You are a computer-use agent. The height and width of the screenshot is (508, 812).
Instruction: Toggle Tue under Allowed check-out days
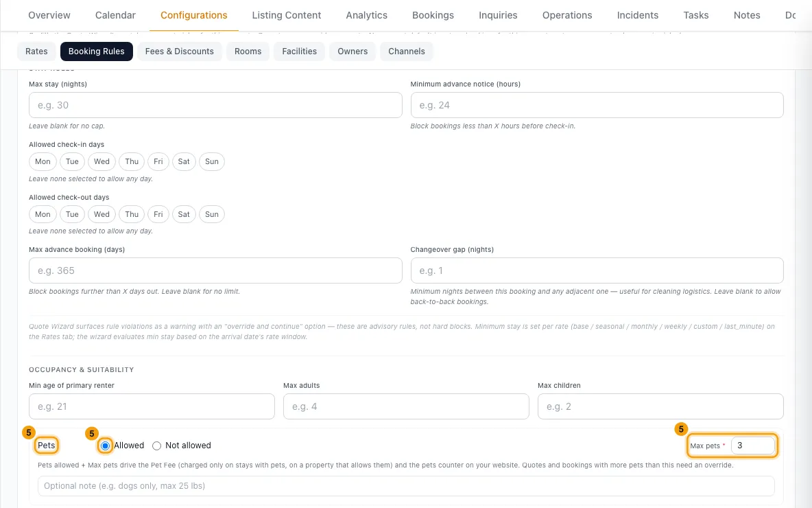point(72,215)
